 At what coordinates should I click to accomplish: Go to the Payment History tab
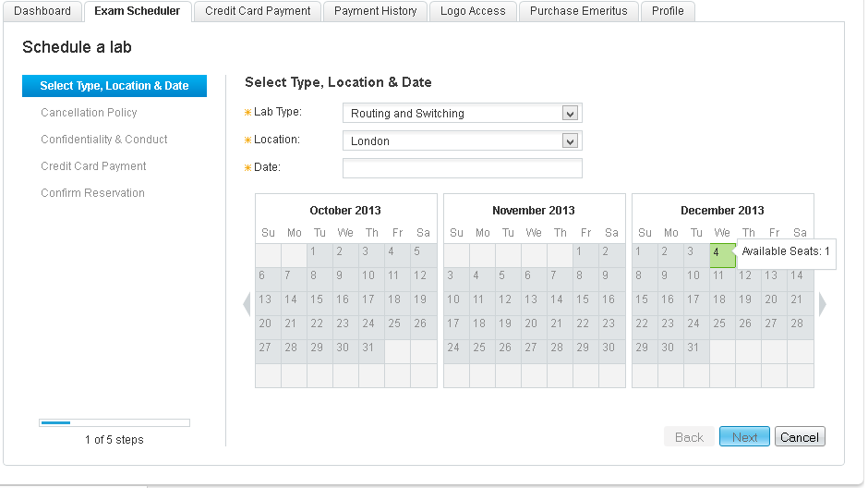tap(375, 11)
